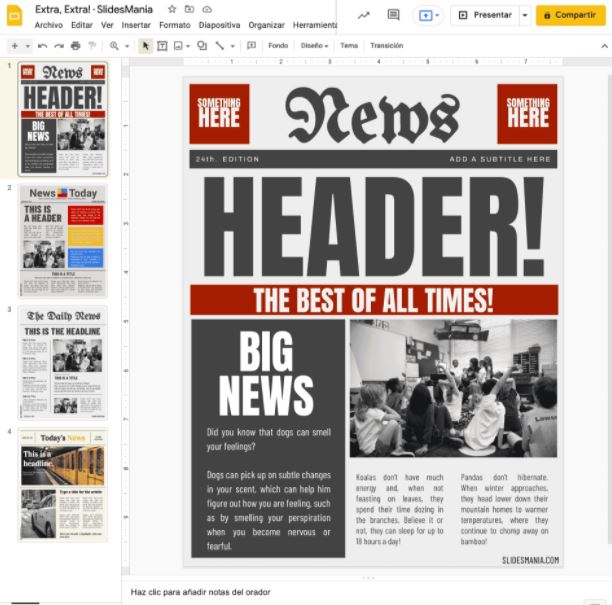Click the speaker notes field
This screenshot has width=612, height=605.
pos(366,592)
